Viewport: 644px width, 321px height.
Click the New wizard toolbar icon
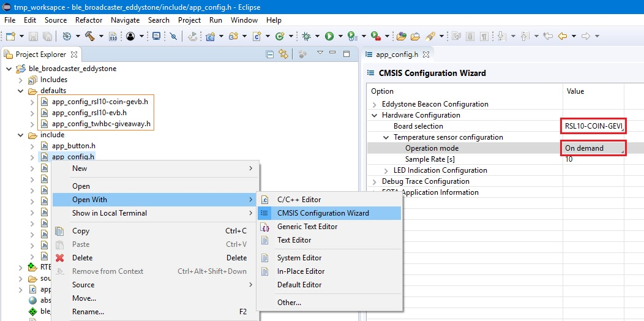coord(10,36)
